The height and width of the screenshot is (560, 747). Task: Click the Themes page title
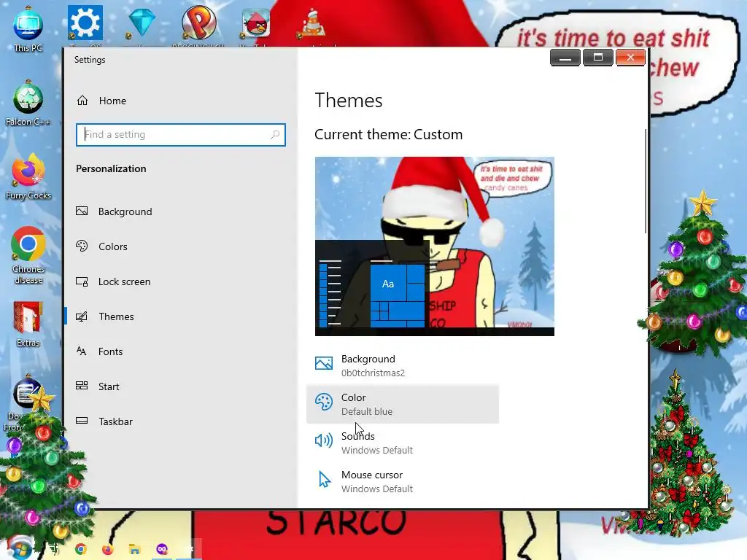point(348,101)
